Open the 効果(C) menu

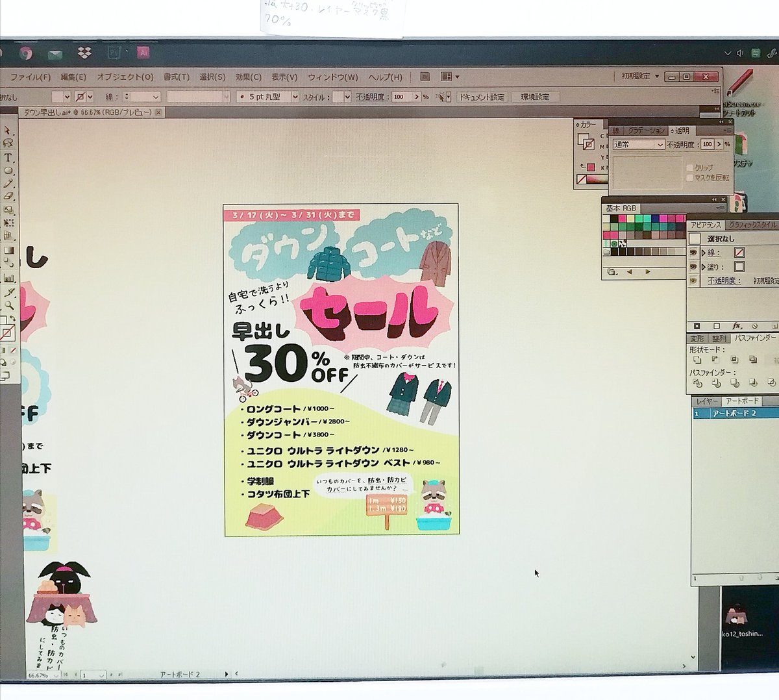248,77
